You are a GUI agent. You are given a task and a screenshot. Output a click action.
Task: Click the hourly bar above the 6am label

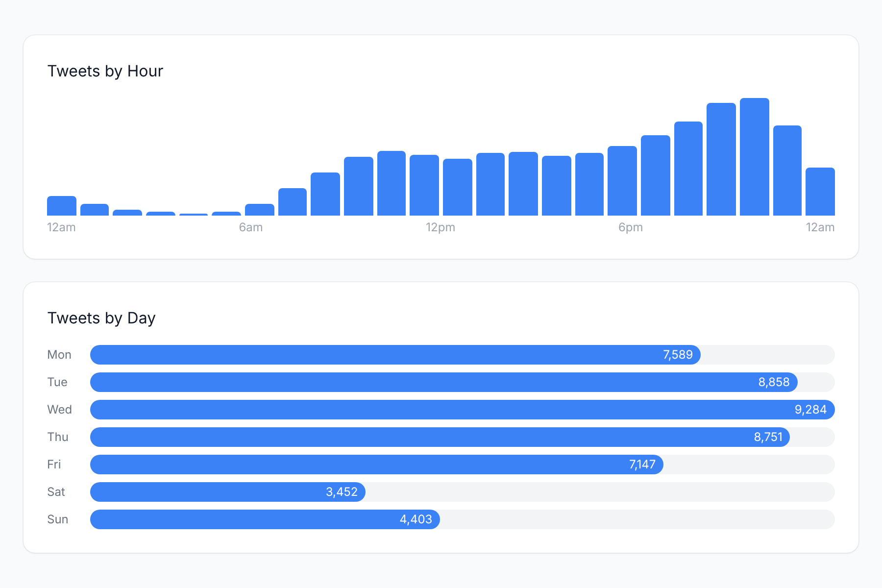[260, 210]
